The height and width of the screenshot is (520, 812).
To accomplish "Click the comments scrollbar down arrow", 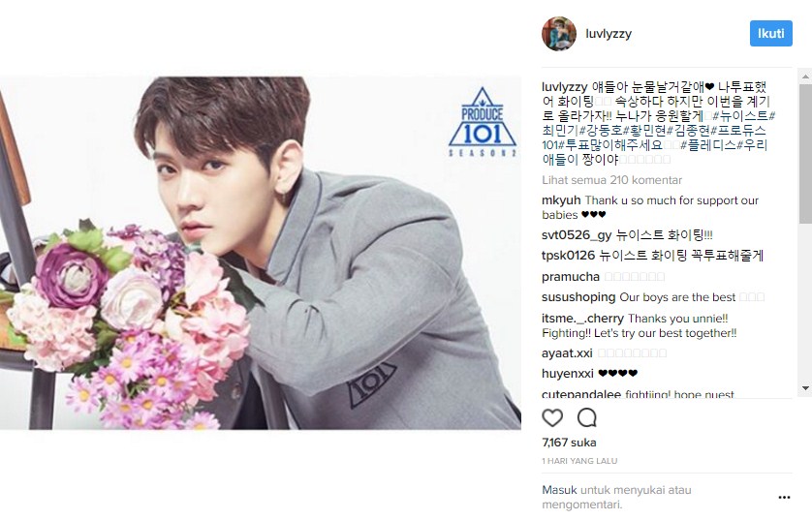I will (805, 388).
